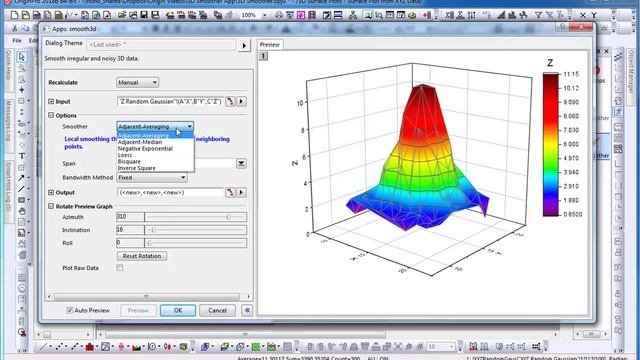
Task: Click the Line + Symbol plot icon
Action: click(75, 347)
